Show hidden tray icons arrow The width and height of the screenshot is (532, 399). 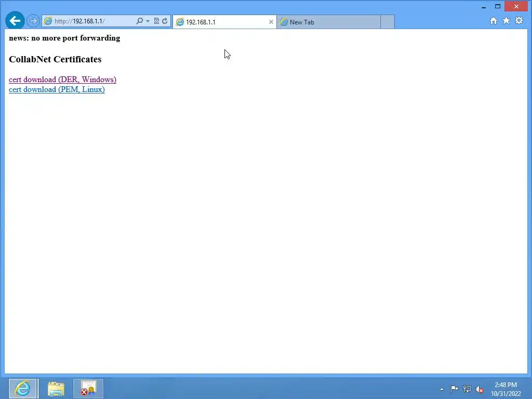point(442,389)
